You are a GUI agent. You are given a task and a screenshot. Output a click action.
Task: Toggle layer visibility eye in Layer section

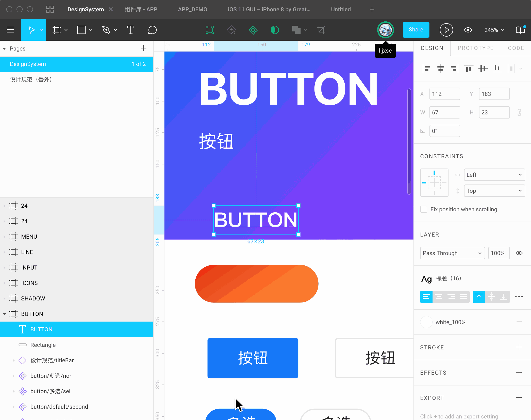[519, 253]
